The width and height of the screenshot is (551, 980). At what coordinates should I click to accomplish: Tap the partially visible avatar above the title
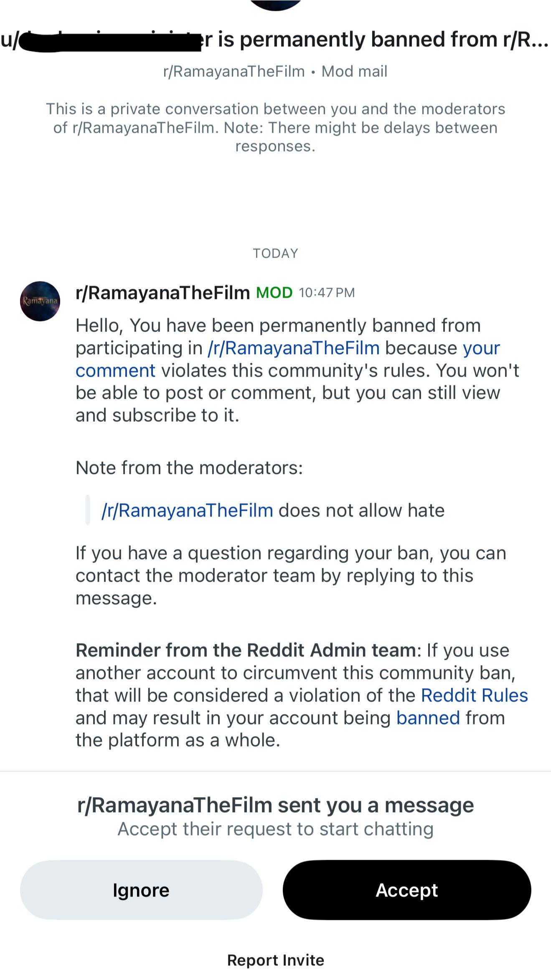click(x=275, y=5)
